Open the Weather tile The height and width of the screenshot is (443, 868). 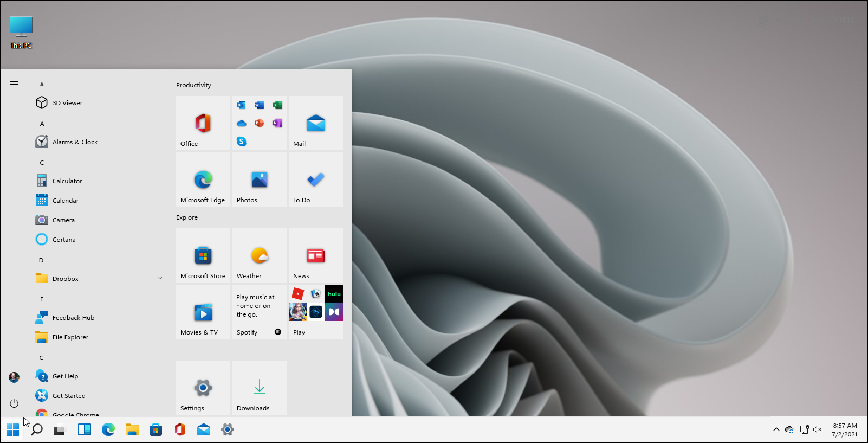pos(260,255)
